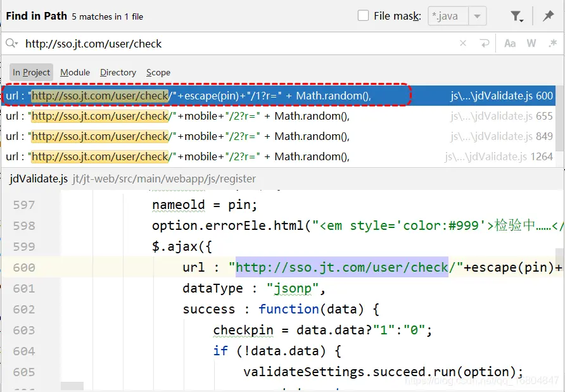Toggle the Words (W) match option
The image size is (565, 392).
pos(531,44)
